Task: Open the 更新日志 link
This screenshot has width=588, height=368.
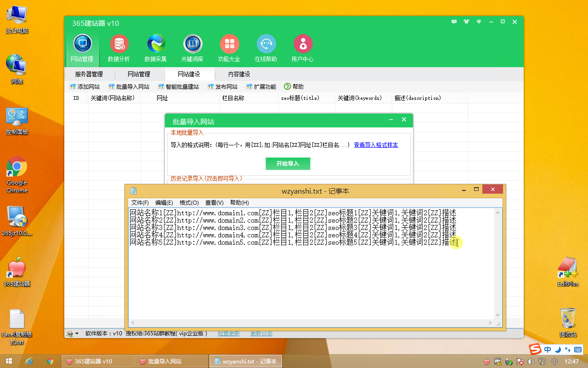Action: pos(261,333)
